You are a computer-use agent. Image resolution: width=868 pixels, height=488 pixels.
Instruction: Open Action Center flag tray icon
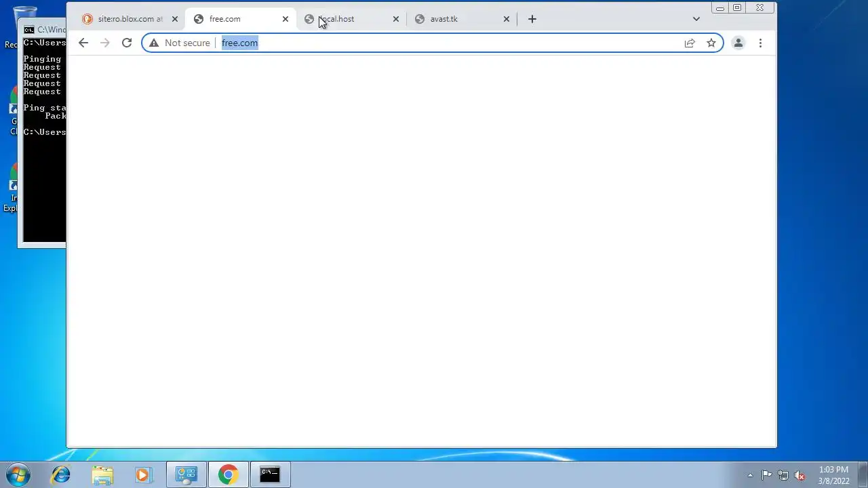point(766,475)
